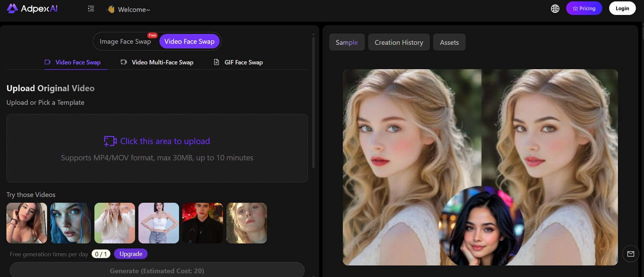Viewport: 644px width, 277px height.
Task: Click the Upgrade button
Action: tap(131, 254)
